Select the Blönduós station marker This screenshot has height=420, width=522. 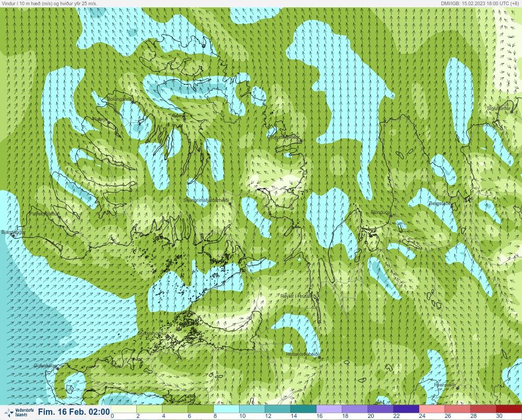tap(391, 215)
